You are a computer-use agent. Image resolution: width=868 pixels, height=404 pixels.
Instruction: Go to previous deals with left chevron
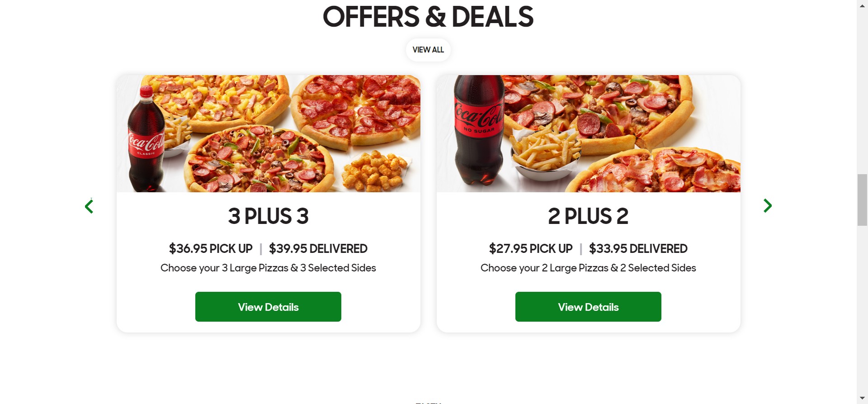[89, 206]
